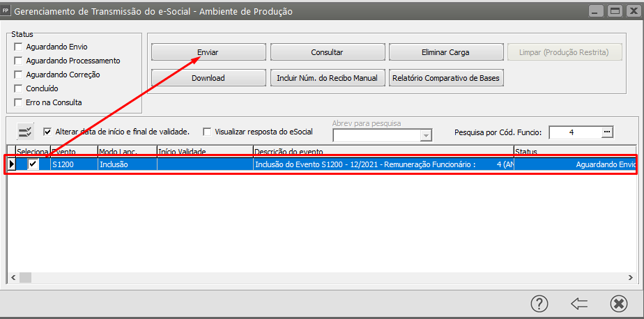Screen dimensions: 644x319
Task: Click the select-all checklist icon
Action: pos(26,132)
